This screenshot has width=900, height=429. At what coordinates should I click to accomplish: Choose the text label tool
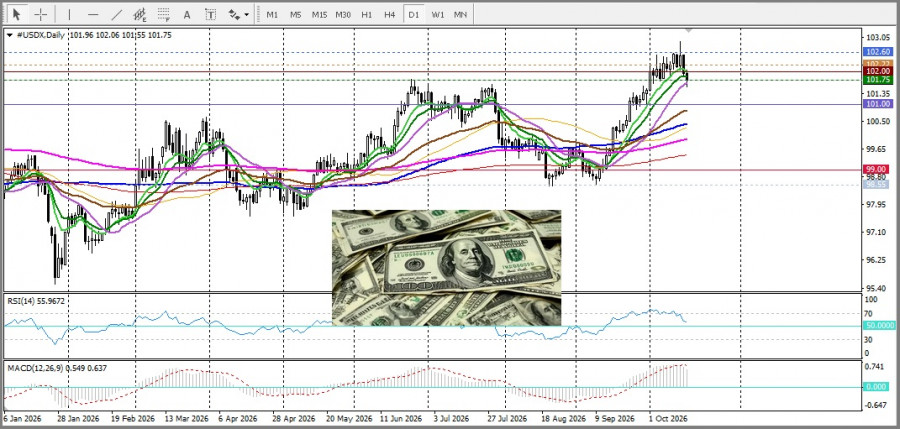pyautogui.click(x=211, y=14)
